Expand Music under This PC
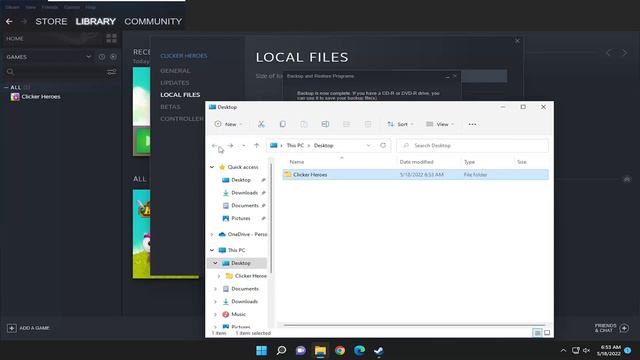Screen dimensions: 640x360 (x=216, y=314)
